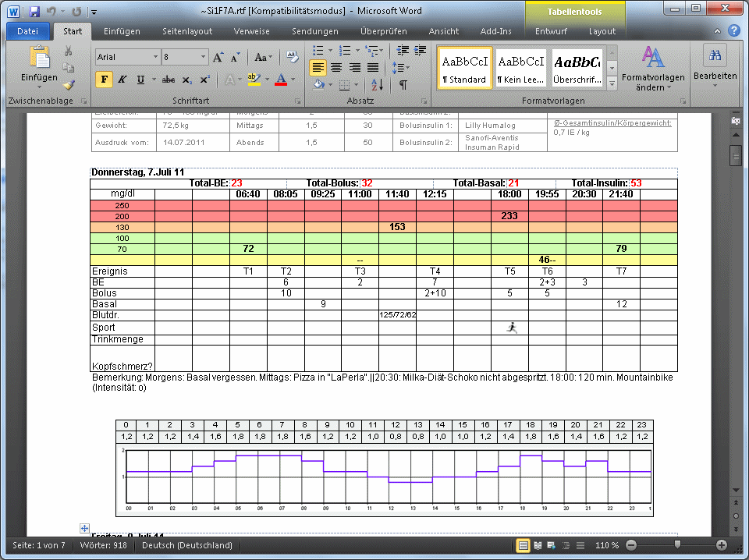The width and height of the screenshot is (749, 560).
Task: Apply center text alignment
Action: (336, 68)
